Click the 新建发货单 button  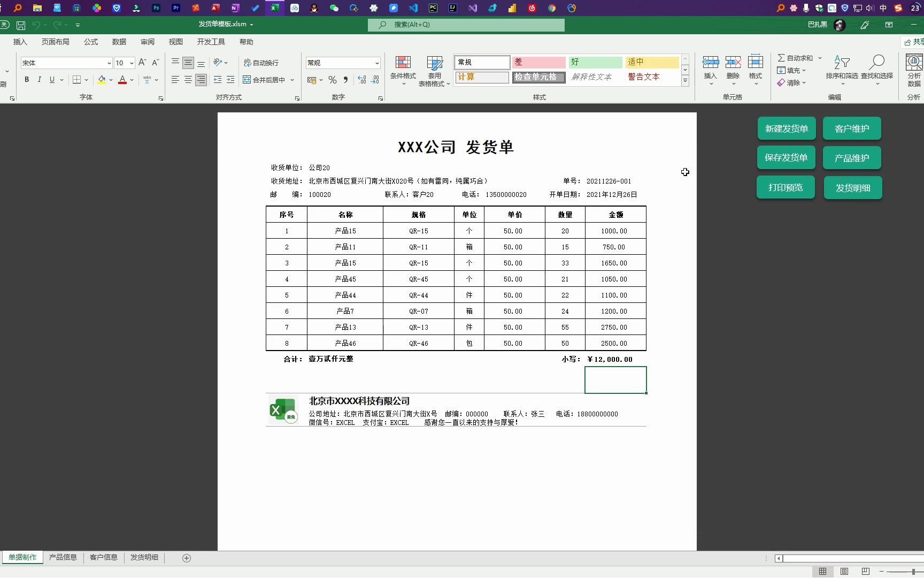787,128
